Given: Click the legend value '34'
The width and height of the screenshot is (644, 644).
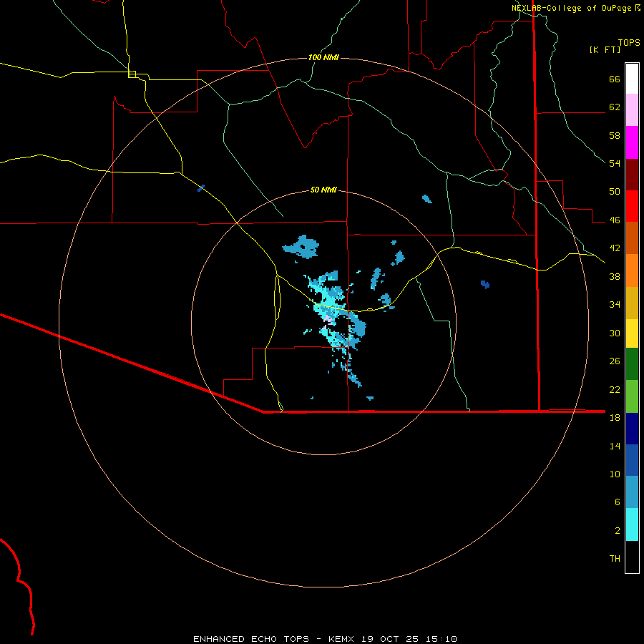Looking at the screenshot, I should [615, 305].
